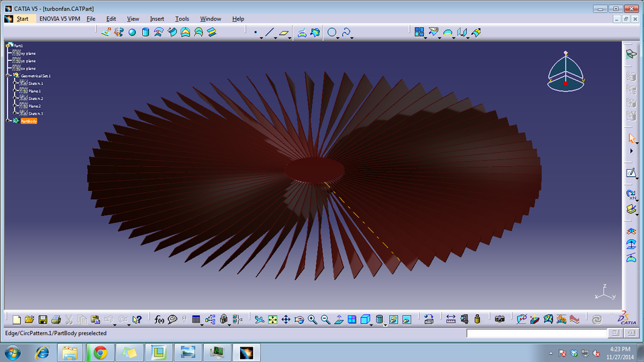
Task: Open the shading mode dropdown arrow
Action: [x=385, y=325]
